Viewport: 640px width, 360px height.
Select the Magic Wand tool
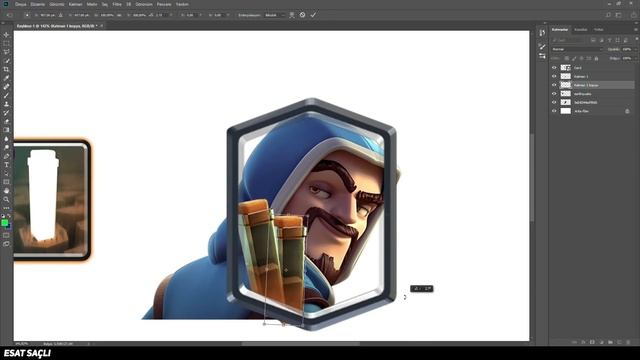tap(6, 60)
